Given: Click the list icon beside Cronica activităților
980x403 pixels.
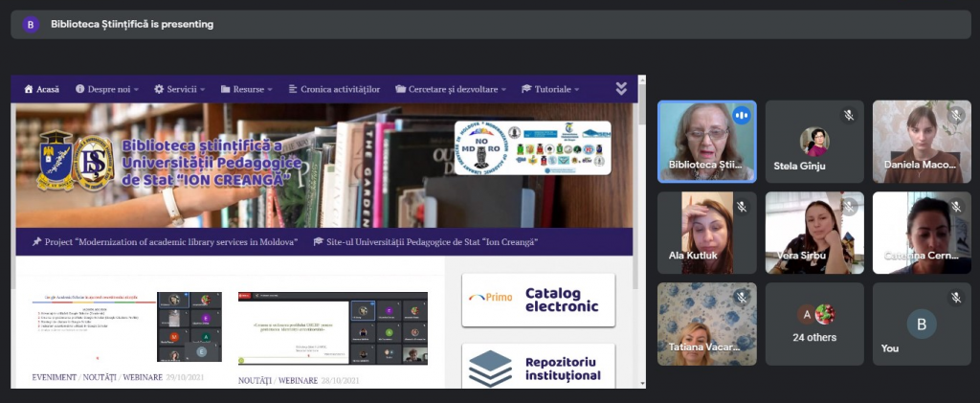Looking at the screenshot, I should point(293,89).
